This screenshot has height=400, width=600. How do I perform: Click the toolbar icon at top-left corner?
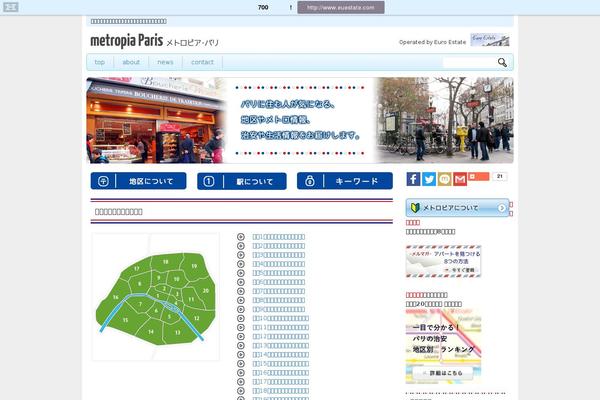click(x=10, y=7)
